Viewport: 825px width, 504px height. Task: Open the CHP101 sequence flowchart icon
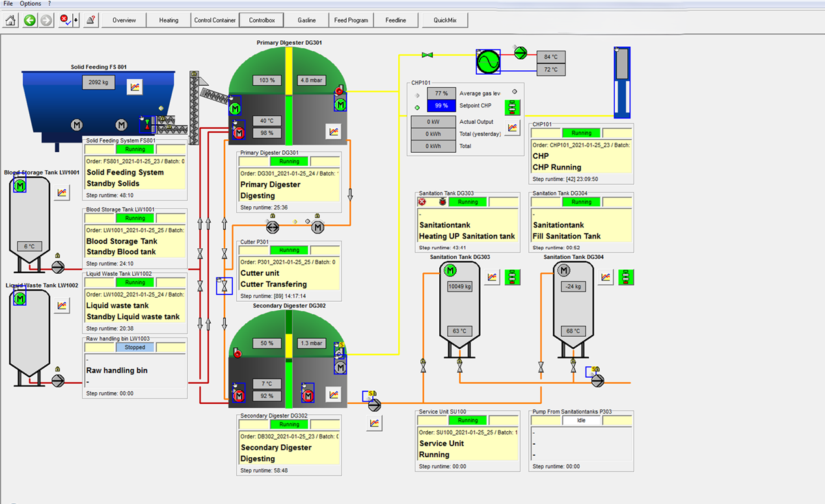[513, 106]
